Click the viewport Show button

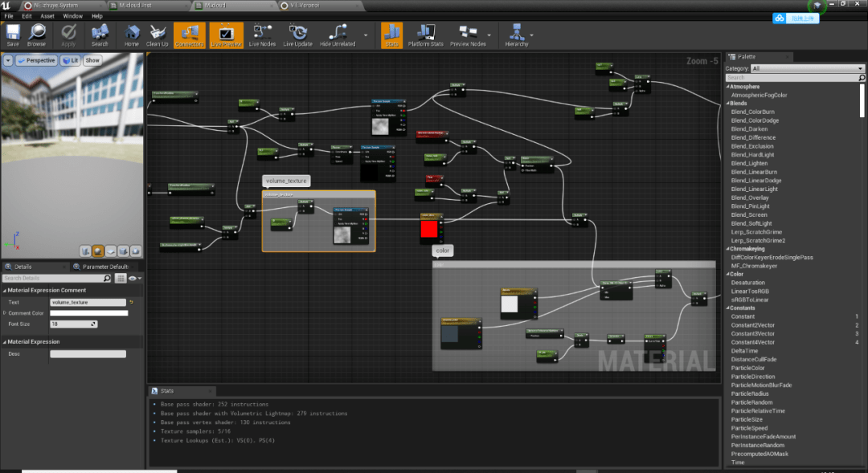(92, 60)
